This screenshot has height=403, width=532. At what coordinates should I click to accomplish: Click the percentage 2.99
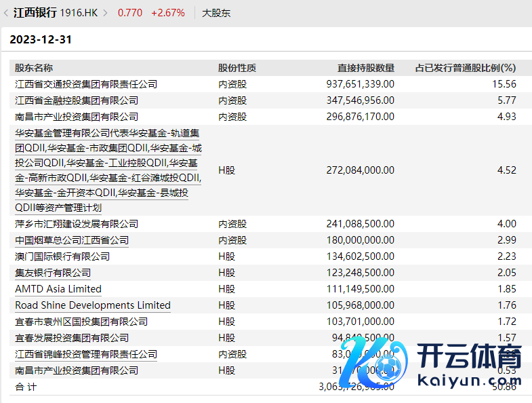pyautogui.click(x=507, y=240)
